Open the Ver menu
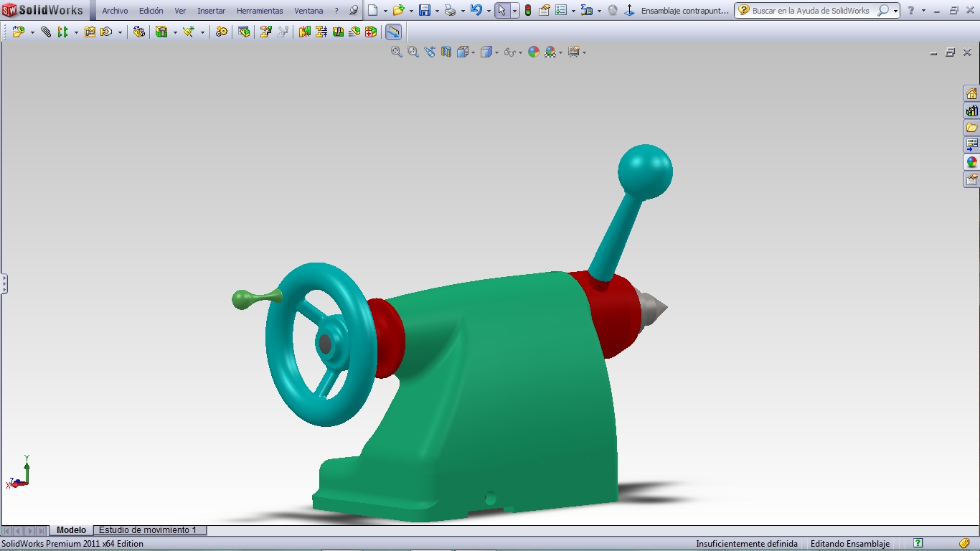The image size is (980, 551). click(180, 11)
